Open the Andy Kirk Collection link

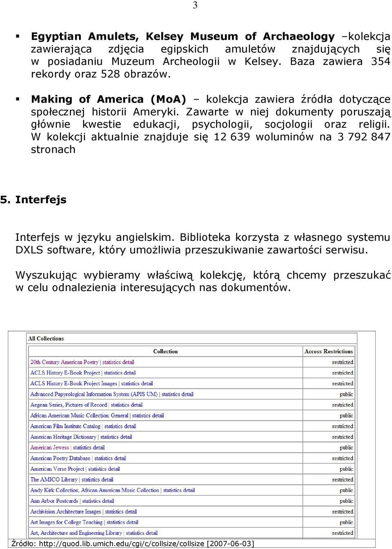click(95, 490)
